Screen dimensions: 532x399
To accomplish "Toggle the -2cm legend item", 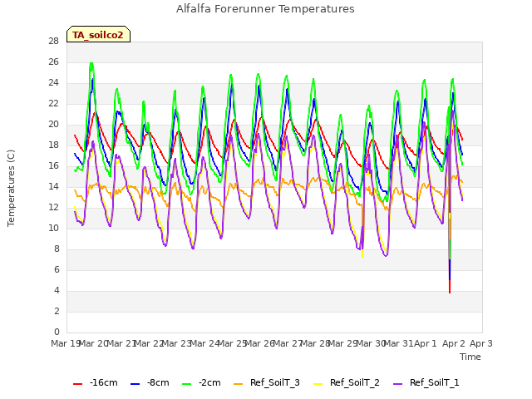I will point(201,382).
